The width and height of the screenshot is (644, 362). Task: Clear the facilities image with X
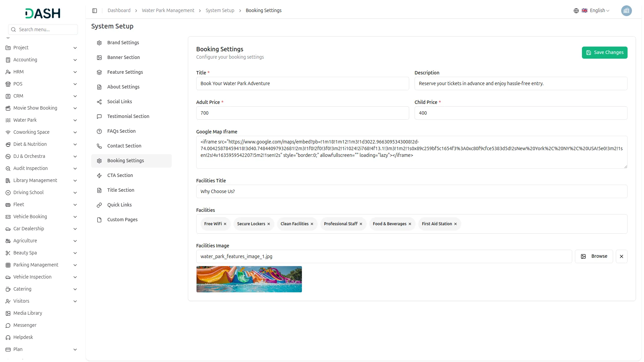pos(621,256)
